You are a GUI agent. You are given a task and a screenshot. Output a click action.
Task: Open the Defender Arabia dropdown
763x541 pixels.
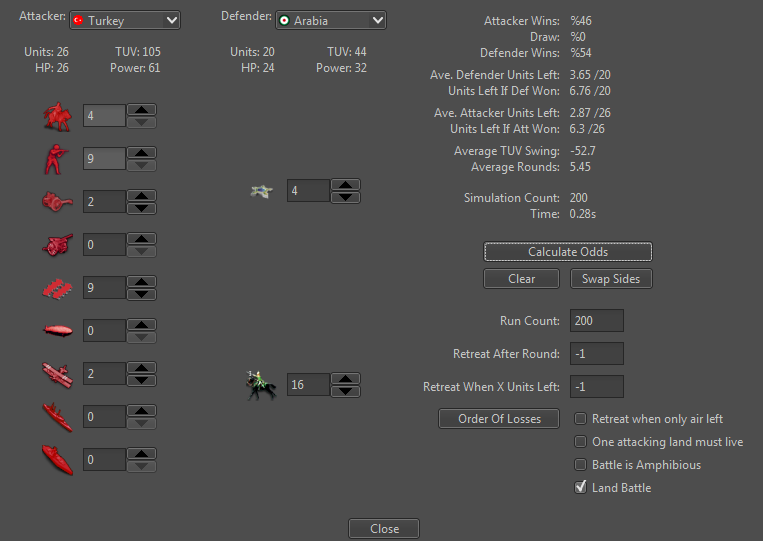click(331, 20)
